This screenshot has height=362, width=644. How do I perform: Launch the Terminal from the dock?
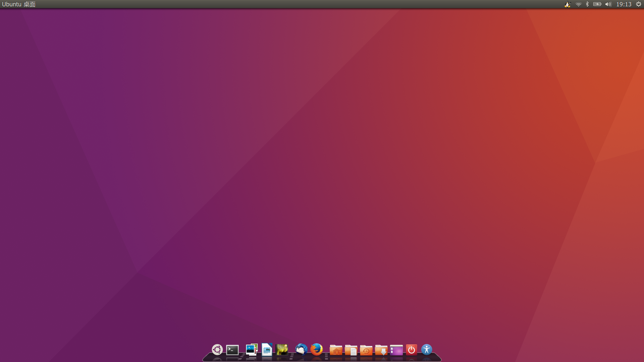point(232,350)
